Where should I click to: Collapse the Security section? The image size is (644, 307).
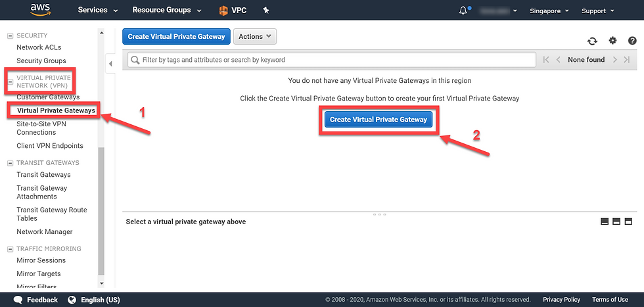point(11,35)
